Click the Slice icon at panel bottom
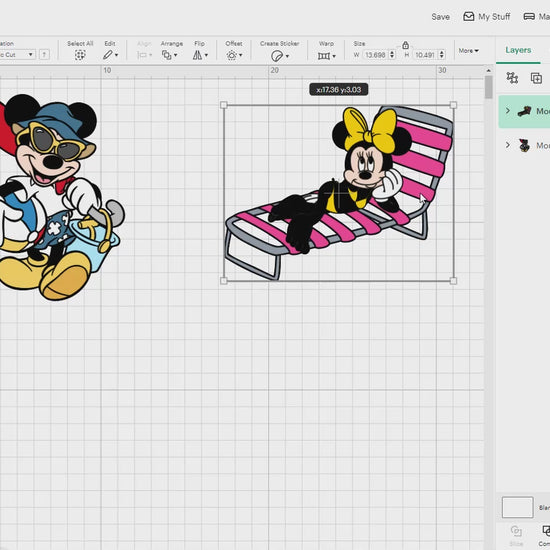 (516, 531)
